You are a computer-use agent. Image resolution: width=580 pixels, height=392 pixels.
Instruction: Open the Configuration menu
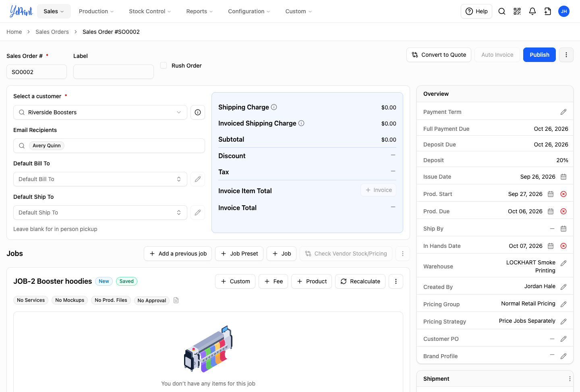tap(249, 11)
